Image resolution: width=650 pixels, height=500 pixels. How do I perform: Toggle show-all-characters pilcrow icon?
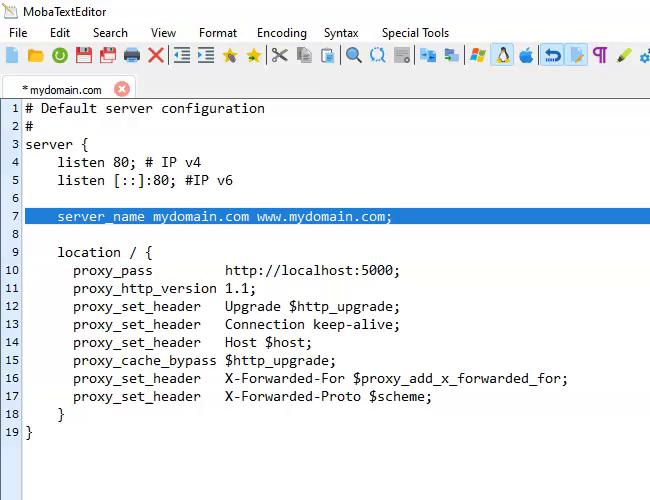pyautogui.click(x=600, y=55)
